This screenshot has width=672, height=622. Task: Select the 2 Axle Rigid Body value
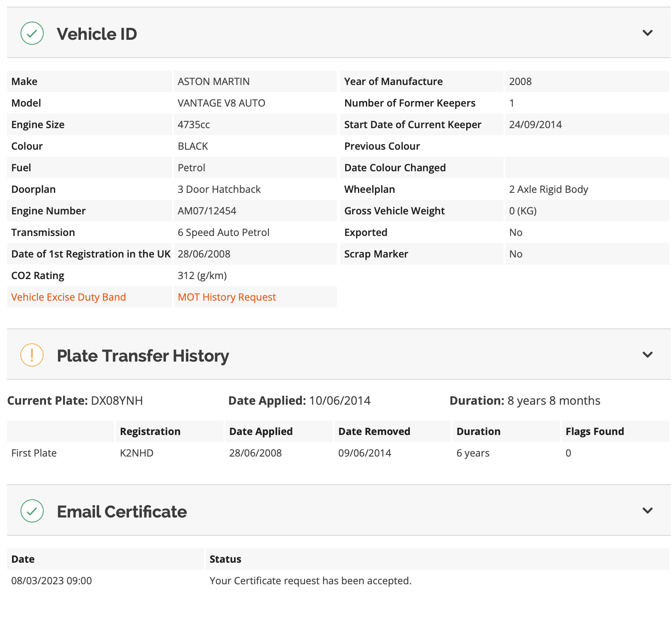[x=549, y=189]
